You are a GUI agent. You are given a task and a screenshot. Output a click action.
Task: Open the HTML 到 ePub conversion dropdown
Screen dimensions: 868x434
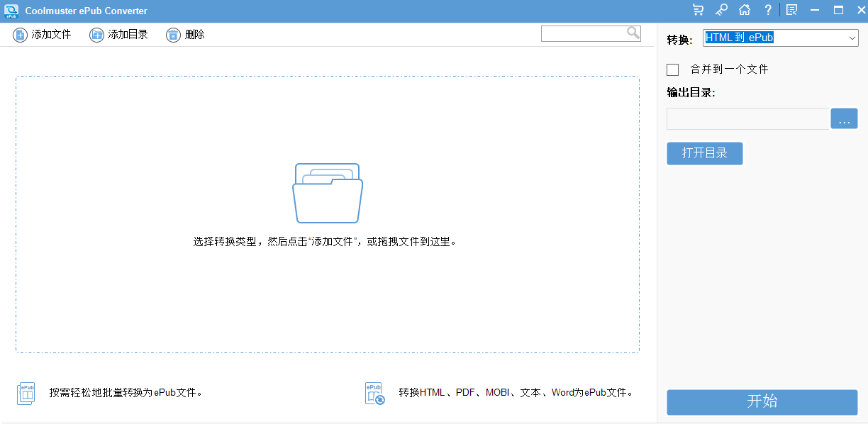point(780,38)
